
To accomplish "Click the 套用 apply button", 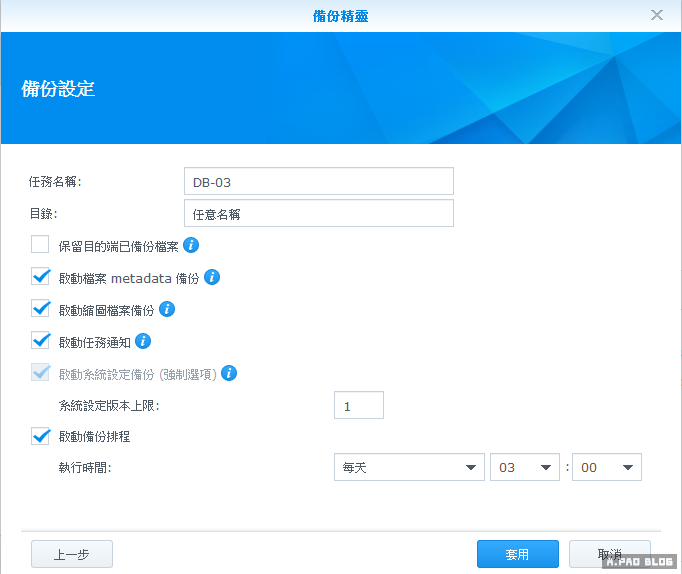I will coord(517,554).
